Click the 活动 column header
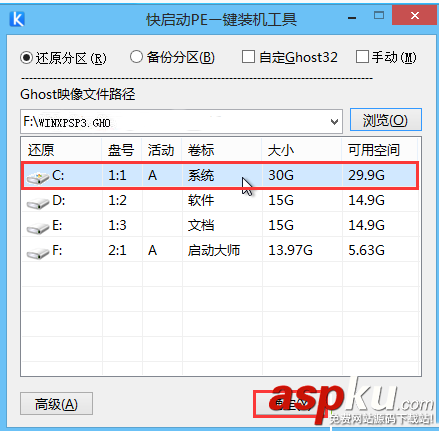 click(162, 150)
